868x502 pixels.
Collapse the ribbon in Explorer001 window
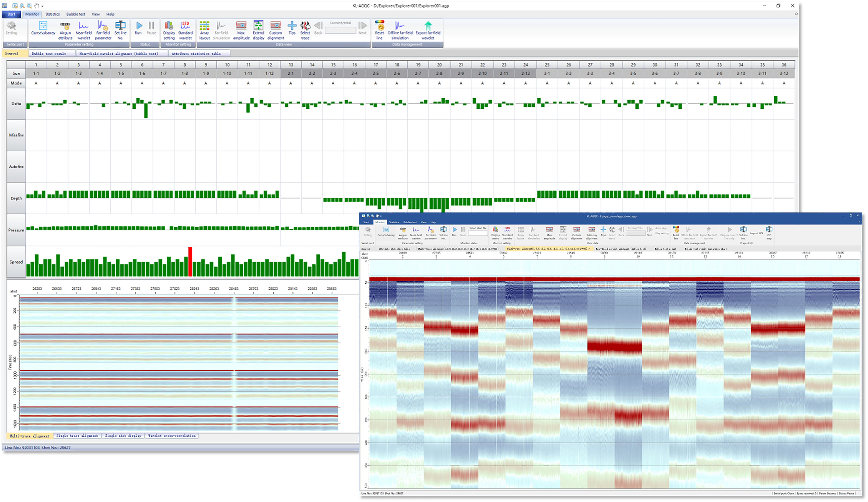796,14
